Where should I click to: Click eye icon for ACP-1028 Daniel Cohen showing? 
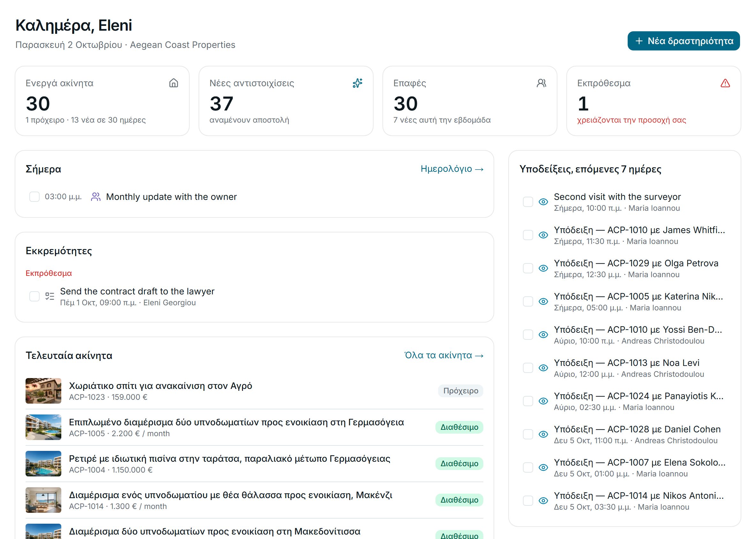(x=543, y=434)
